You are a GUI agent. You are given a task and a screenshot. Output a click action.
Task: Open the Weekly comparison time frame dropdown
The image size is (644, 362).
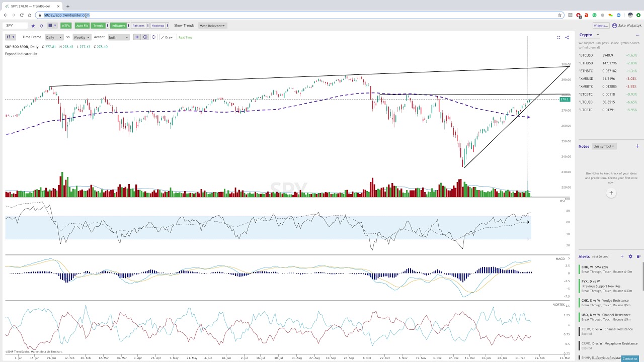point(82,37)
